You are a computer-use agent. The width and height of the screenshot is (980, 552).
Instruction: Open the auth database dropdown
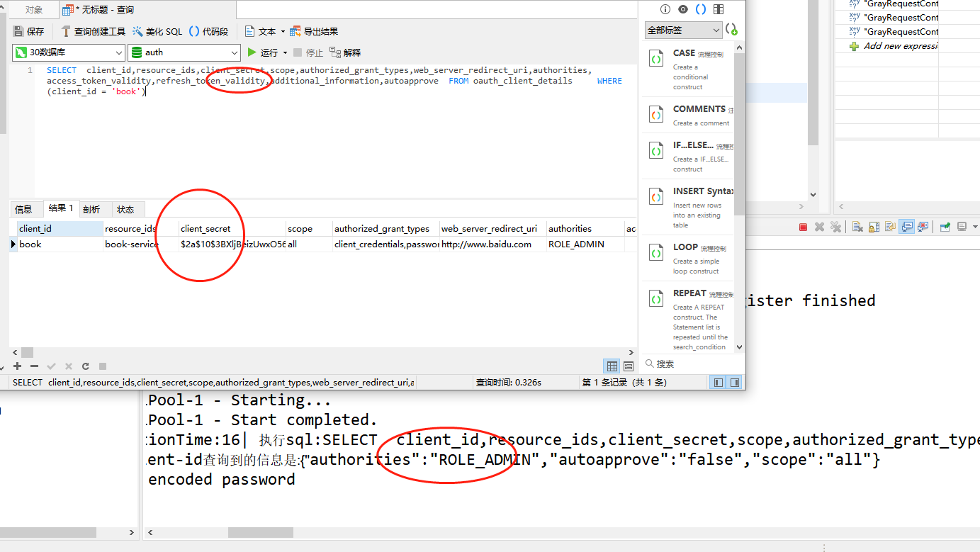(x=184, y=52)
